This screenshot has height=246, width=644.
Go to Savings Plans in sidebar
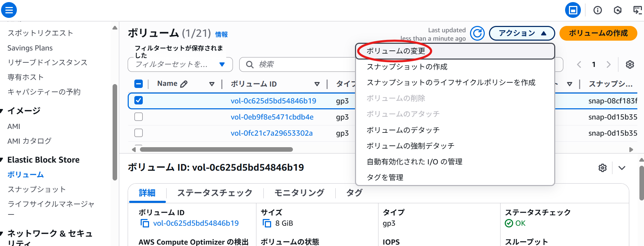[x=30, y=48]
